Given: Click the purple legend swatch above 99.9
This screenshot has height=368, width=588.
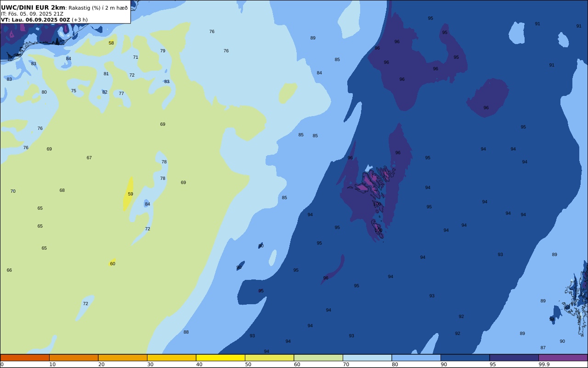Looking at the screenshot, I should (563, 357).
